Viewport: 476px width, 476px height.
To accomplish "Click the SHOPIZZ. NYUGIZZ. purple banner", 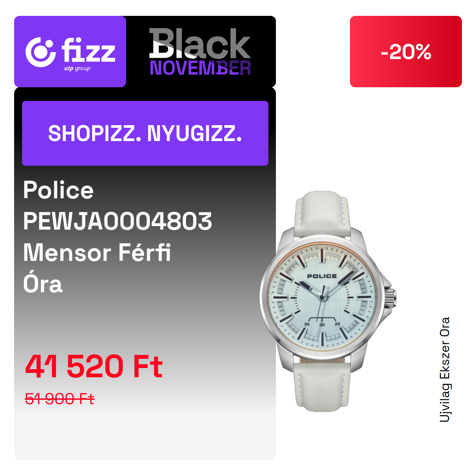I will pyautogui.click(x=145, y=133).
